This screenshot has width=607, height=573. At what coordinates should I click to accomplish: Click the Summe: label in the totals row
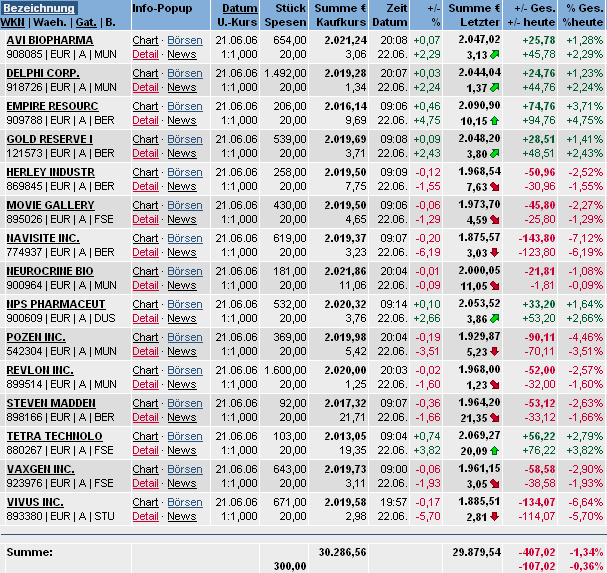click(x=29, y=552)
